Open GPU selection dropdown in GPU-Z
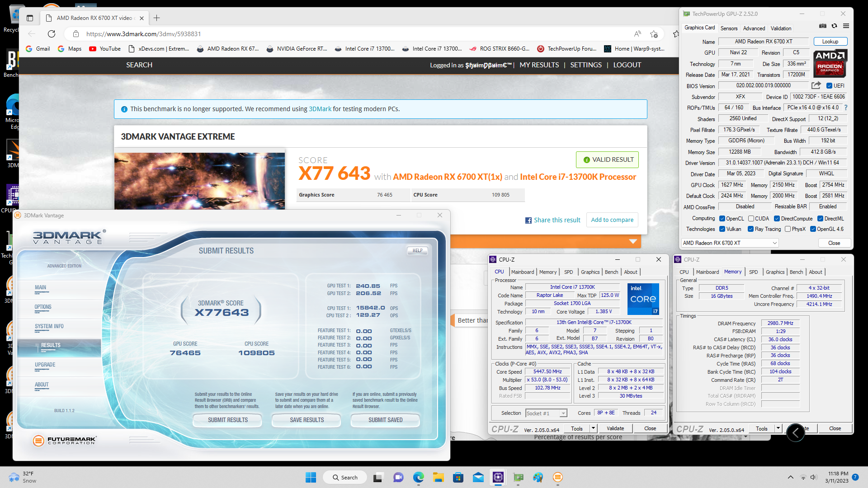868x488 pixels. (x=730, y=243)
